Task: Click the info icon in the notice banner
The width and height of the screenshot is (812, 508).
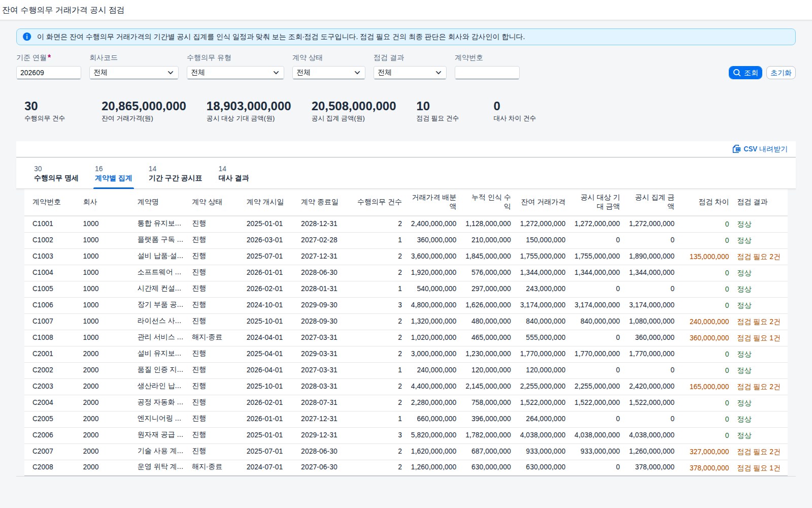Action: (27, 37)
